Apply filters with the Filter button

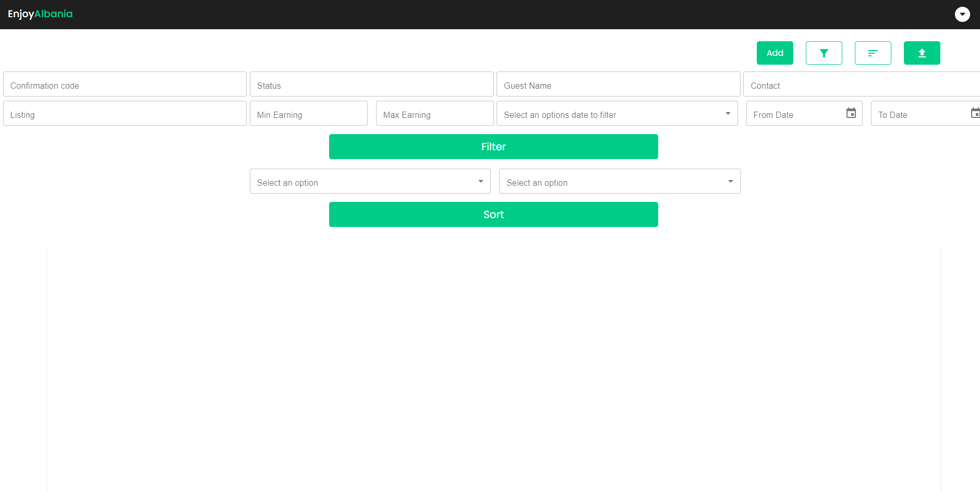(493, 147)
